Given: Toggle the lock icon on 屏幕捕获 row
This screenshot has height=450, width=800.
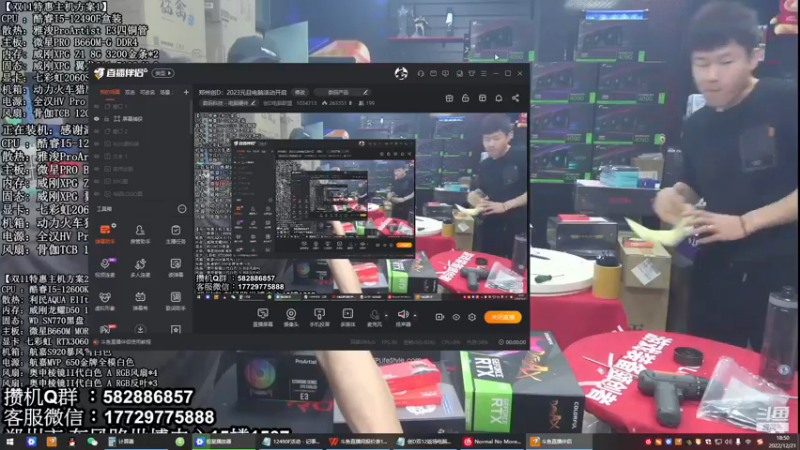Looking at the screenshot, I should (x=107, y=119).
